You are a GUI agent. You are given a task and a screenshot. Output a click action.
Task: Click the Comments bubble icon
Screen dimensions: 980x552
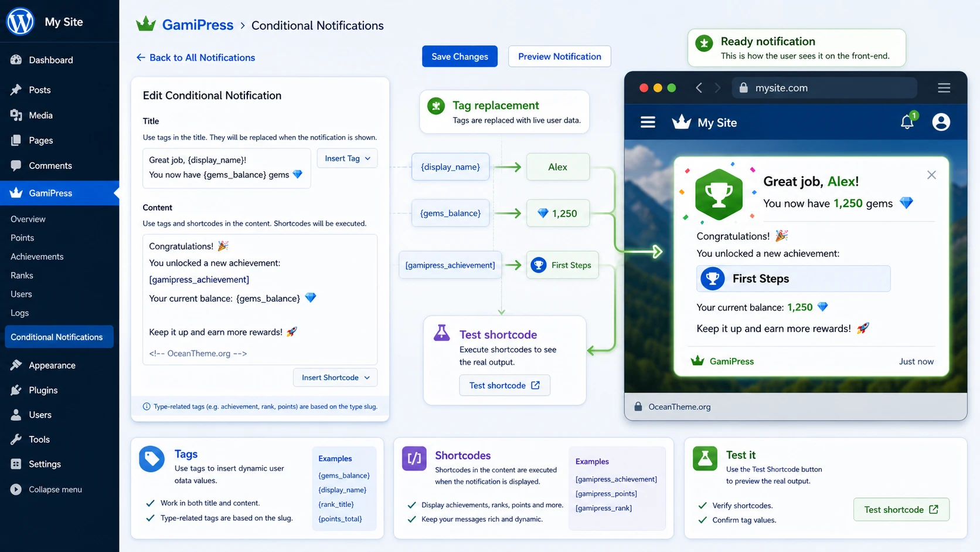16,165
